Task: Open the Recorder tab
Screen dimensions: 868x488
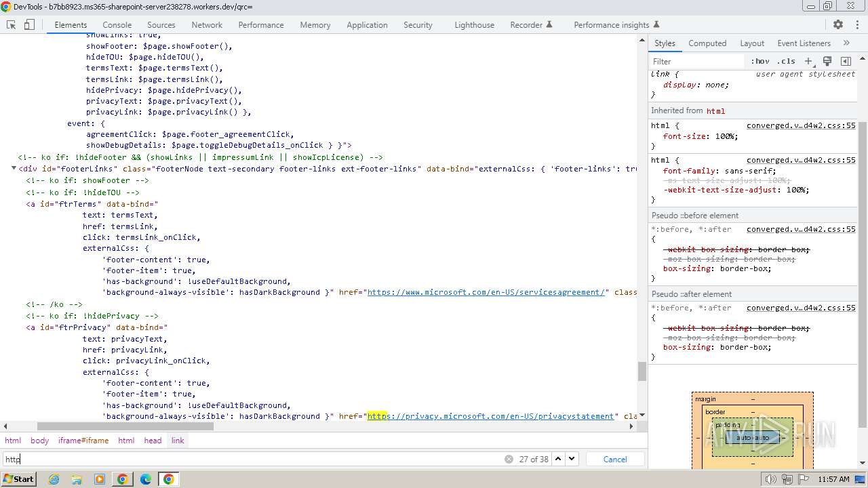Action: (526, 24)
